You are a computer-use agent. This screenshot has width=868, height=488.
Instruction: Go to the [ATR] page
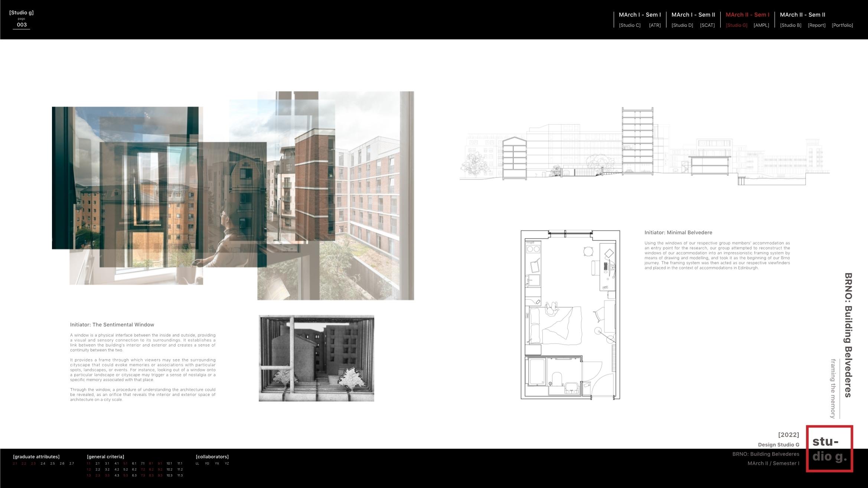point(655,25)
